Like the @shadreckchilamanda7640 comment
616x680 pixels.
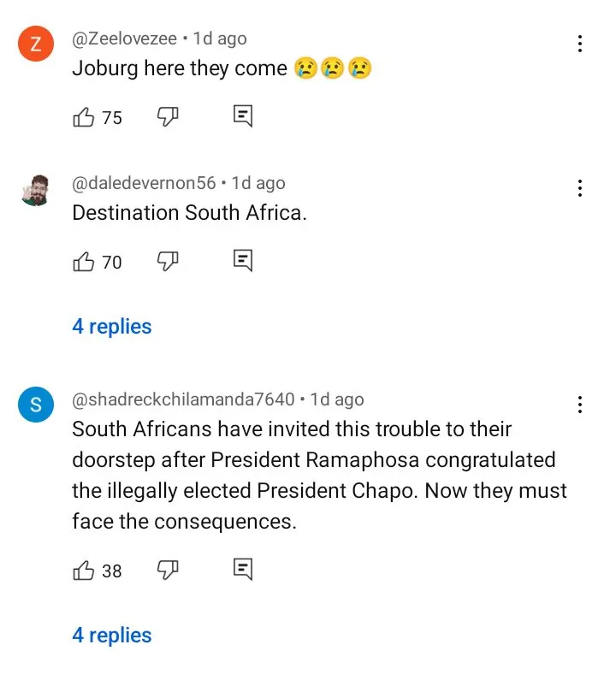[84, 570]
